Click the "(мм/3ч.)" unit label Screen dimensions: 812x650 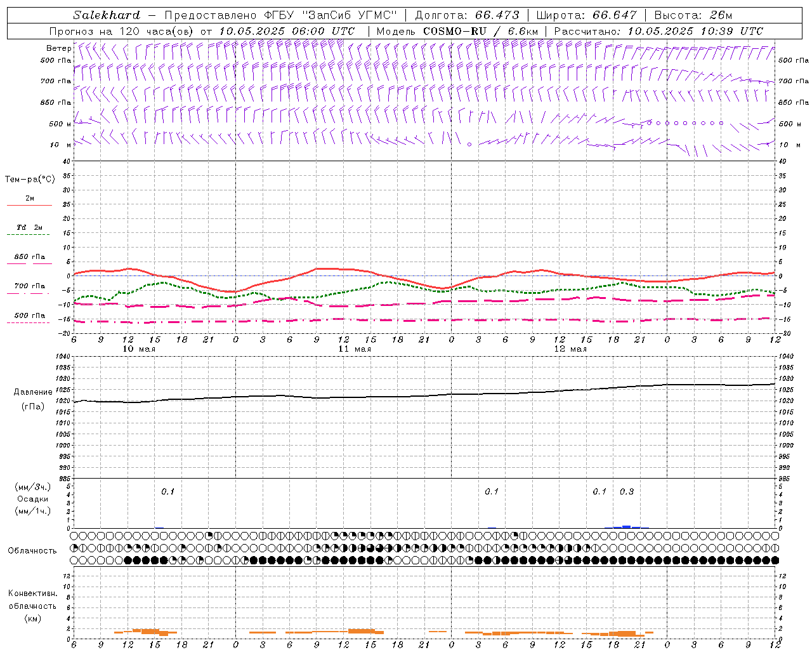(33, 487)
